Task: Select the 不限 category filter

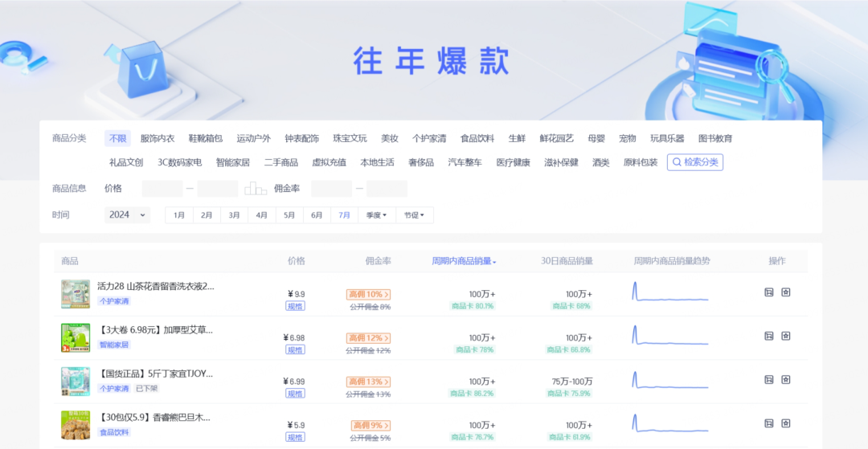Action: pyautogui.click(x=118, y=138)
